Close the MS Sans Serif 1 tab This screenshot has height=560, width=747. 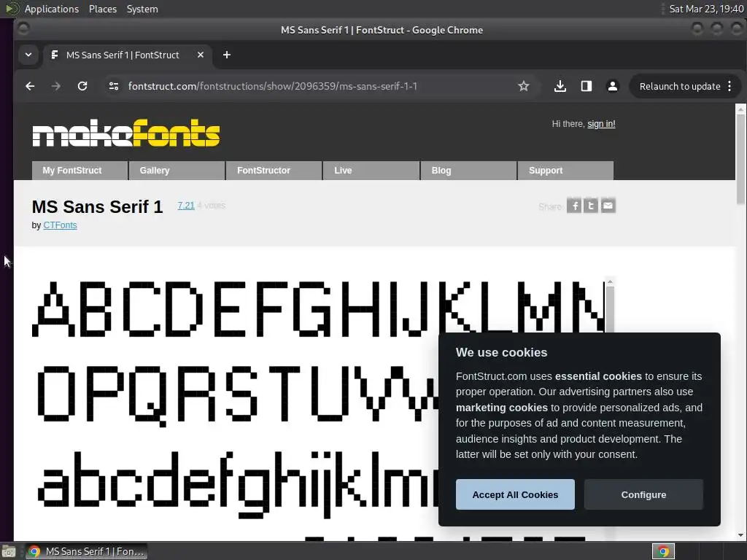(201, 55)
